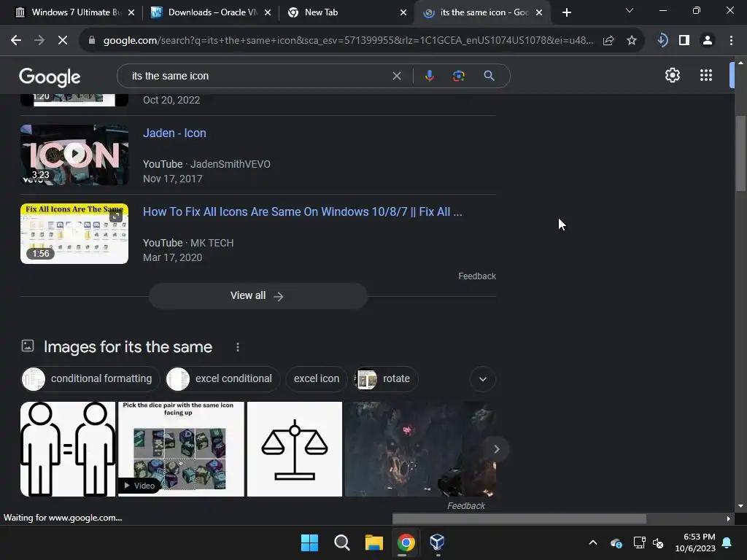Open How To Fix All Icons video
This screenshot has width=747, height=560.
pyautogui.click(x=303, y=212)
